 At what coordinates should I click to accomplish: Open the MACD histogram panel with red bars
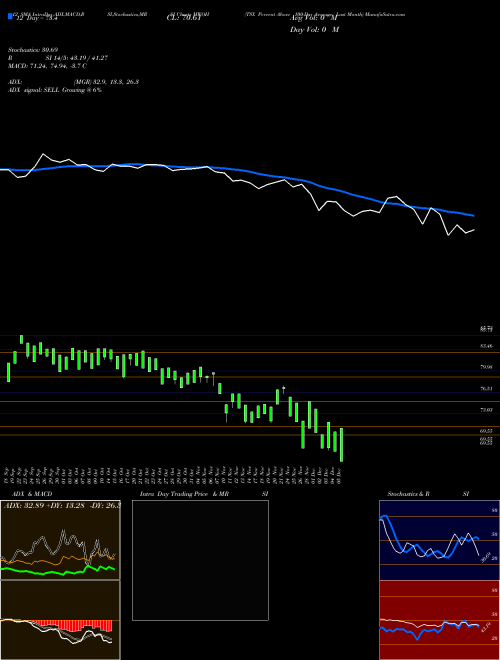(60, 620)
